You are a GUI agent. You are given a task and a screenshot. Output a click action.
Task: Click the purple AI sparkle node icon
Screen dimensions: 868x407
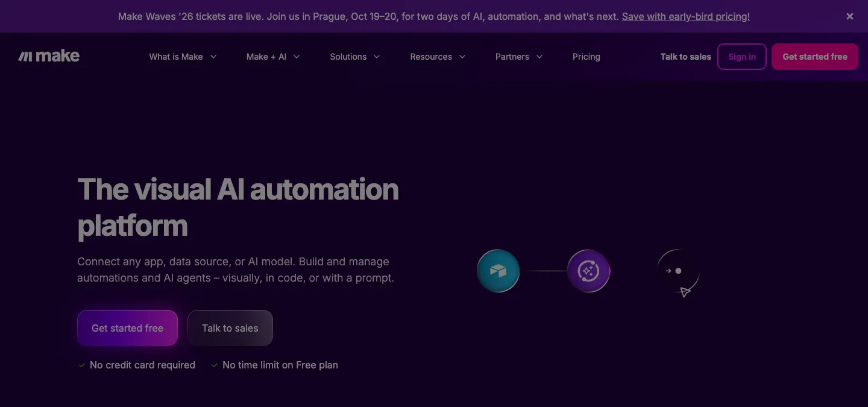pyautogui.click(x=589, y=271)
